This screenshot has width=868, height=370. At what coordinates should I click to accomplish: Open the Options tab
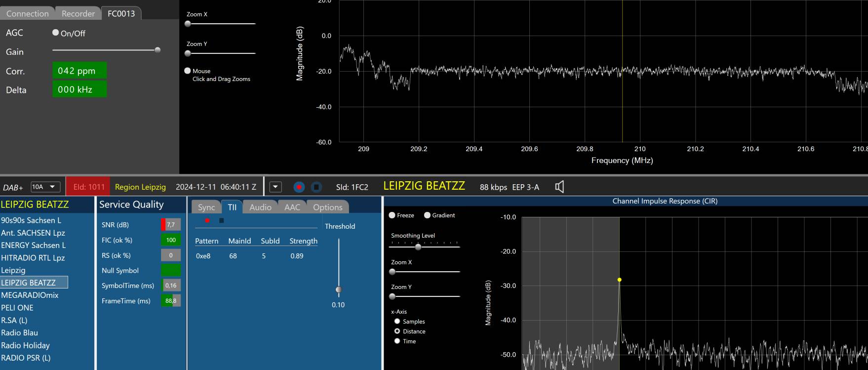(327, 207)
